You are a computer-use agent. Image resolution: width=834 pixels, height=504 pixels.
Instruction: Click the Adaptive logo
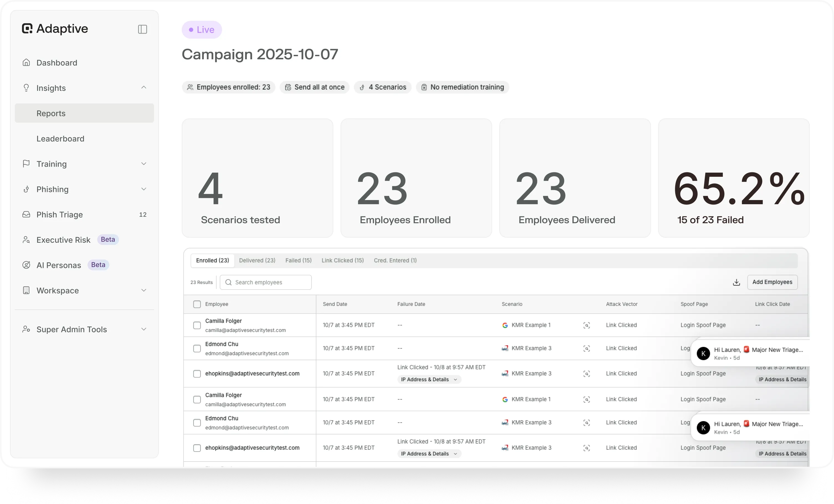pos(55,29)
